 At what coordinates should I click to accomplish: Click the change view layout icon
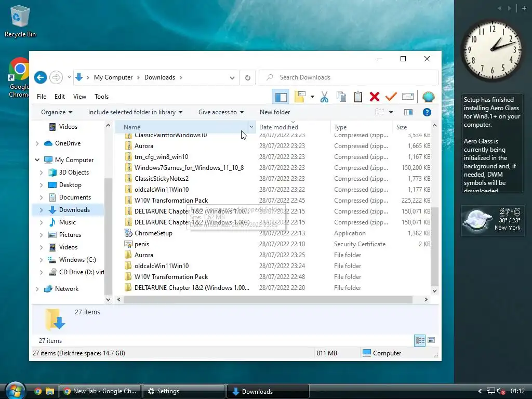(380, 112)
